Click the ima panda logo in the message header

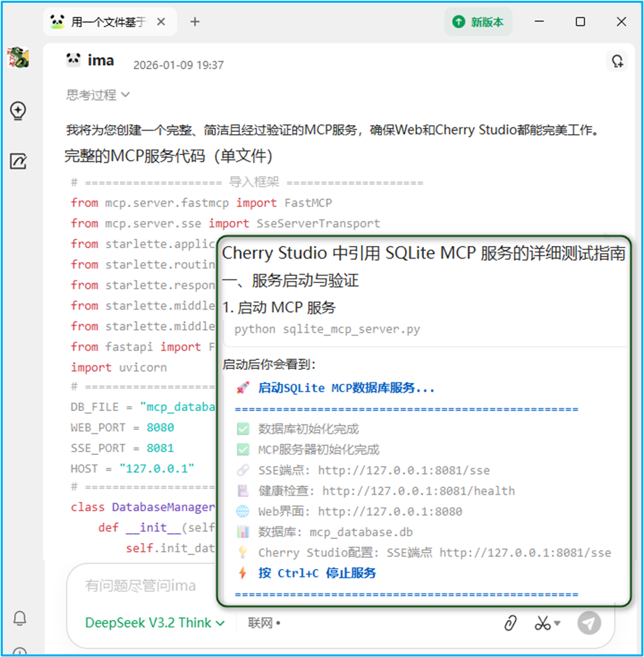click(73, 59)
